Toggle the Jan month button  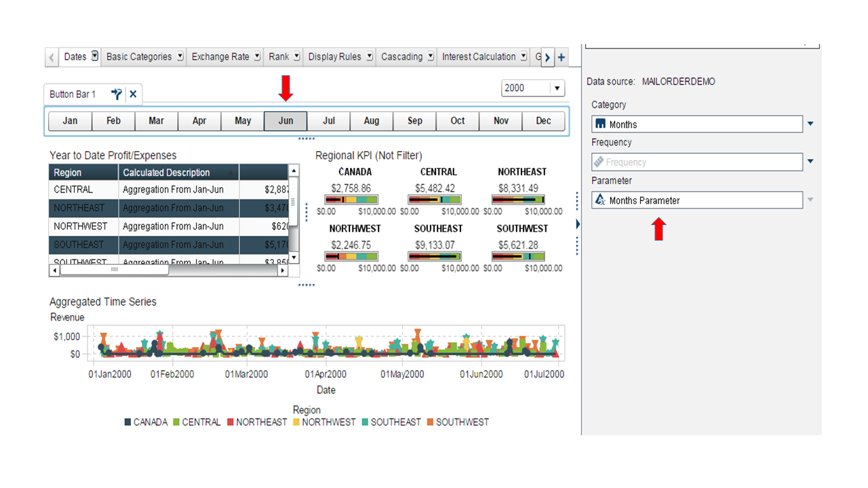point(70,121)
